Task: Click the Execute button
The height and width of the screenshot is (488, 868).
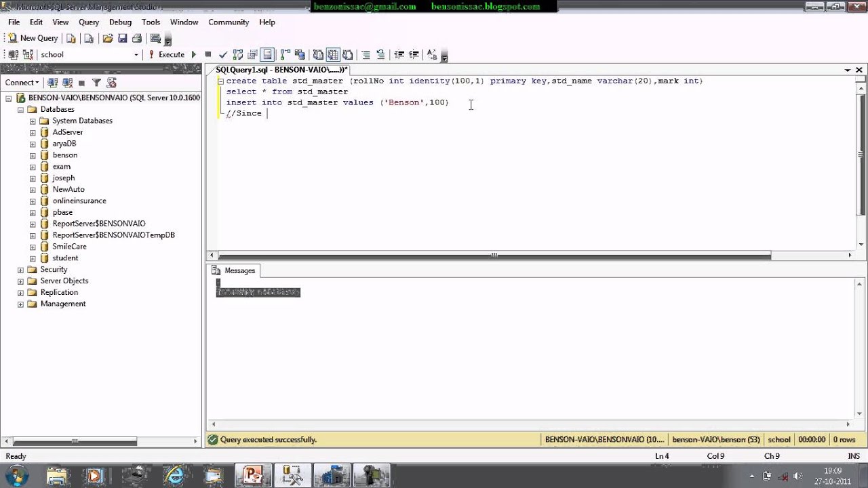Action: click(166, 55)
